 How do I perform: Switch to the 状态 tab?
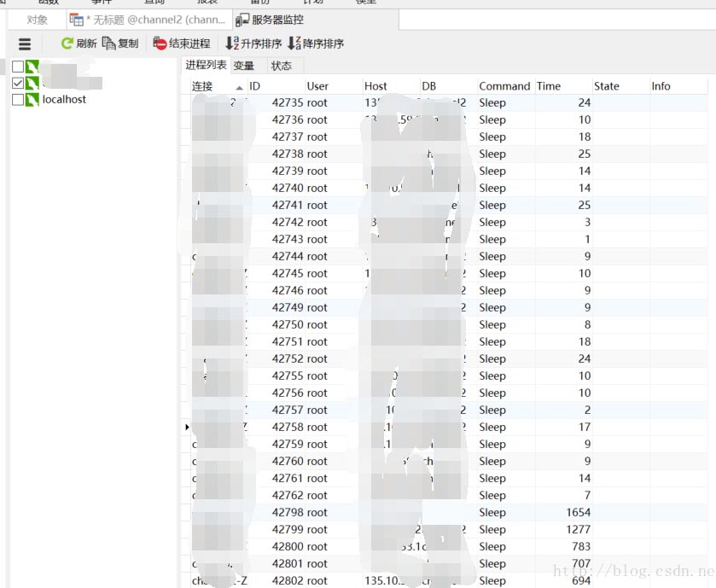pos(281,66)
